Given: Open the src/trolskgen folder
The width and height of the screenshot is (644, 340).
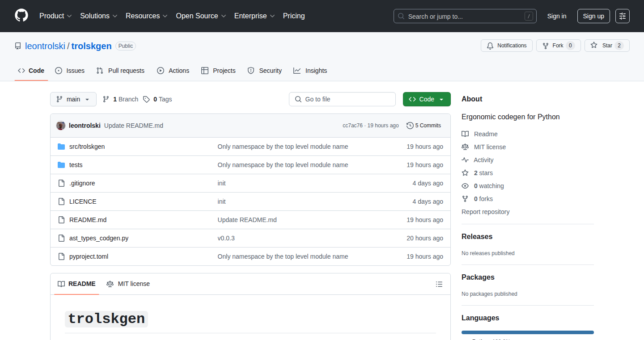Looking at the screenshot, I should [x=87, y=147].
